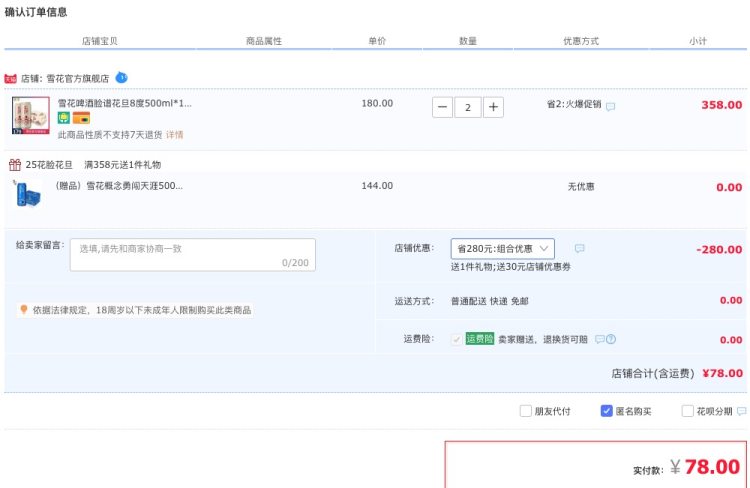This screenshot has height=488, width=750.
Task: Uncheck the 匿名购买 checkbox
Action: point(607,411)
